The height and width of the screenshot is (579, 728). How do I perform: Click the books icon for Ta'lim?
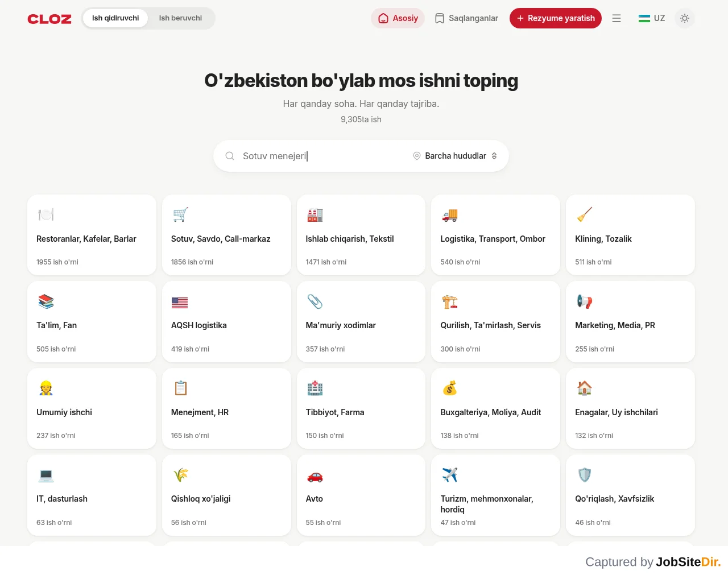[x=46, y=301]
